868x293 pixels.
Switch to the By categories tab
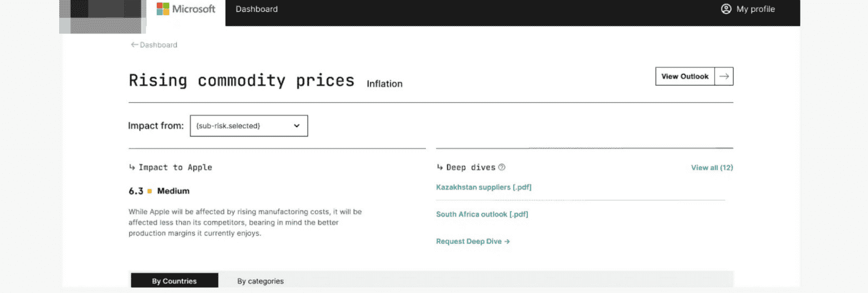(x=260, y=281)
